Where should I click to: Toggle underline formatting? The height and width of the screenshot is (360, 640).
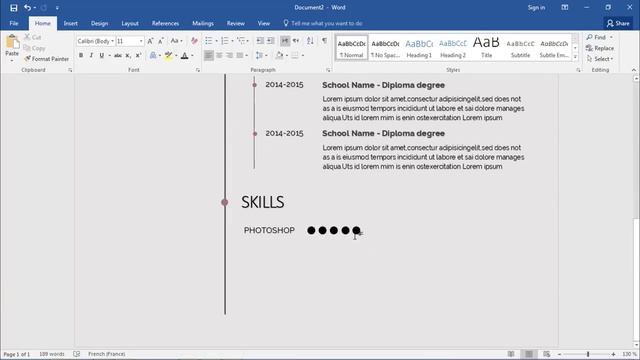click(102, 56)
